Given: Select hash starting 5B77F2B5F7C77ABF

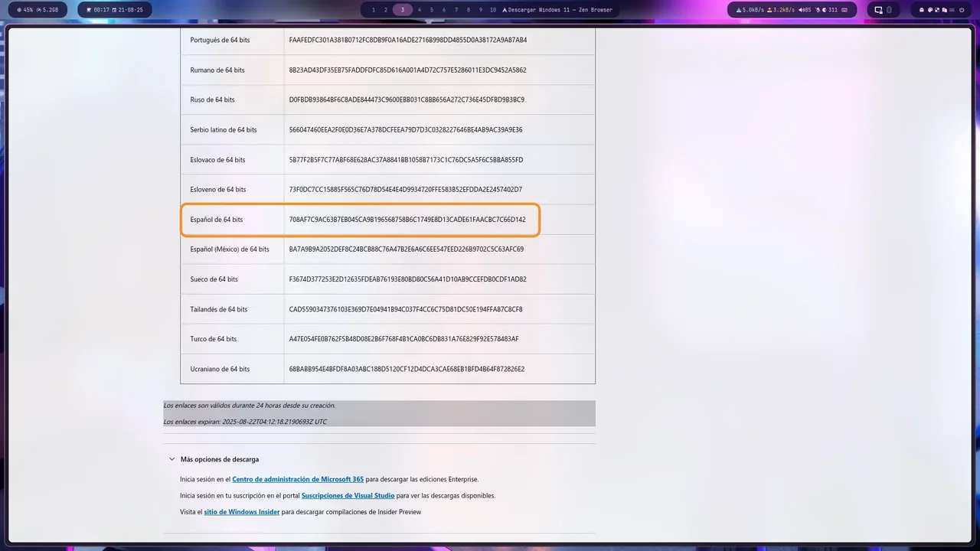Looking at the screenshot, I should click(406, 160).
